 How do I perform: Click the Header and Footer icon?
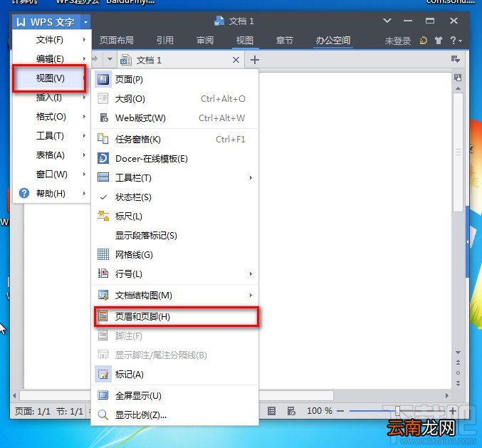(x=103, y=316)
